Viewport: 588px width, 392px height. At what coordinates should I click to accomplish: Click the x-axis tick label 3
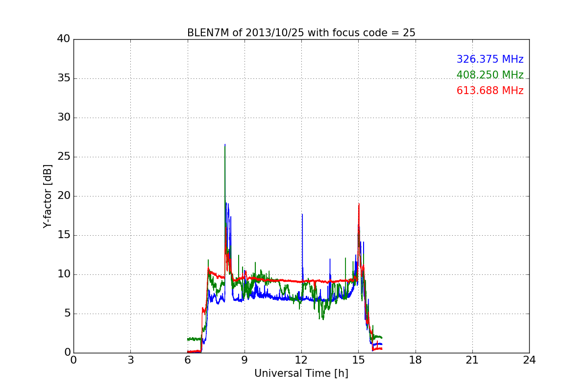click(x=130, y=360)
